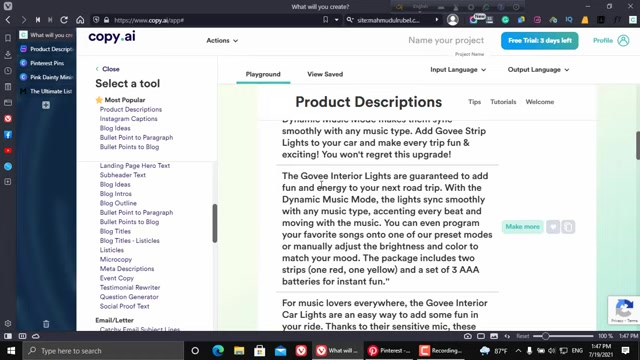Add a new tab with plus button
Image resolution: width=640 pixels, height=360 pixels.
(46, 105)
